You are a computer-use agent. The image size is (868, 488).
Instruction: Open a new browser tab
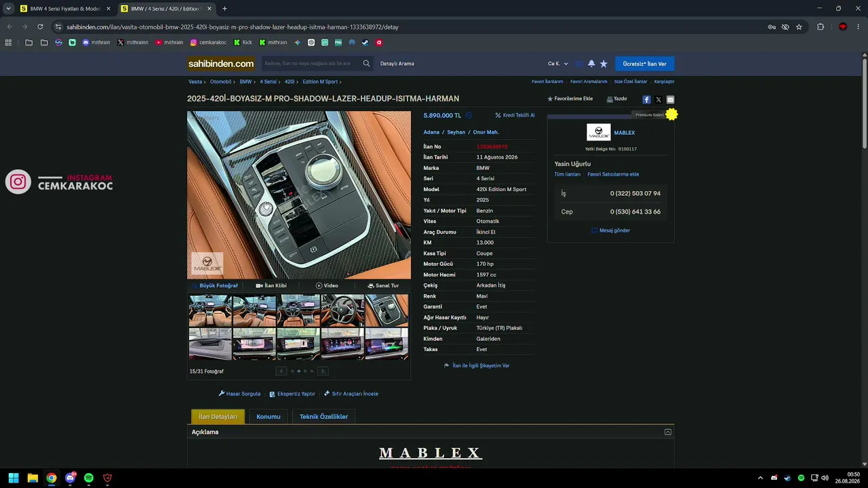pyautogui.click(x=224, y=9)
